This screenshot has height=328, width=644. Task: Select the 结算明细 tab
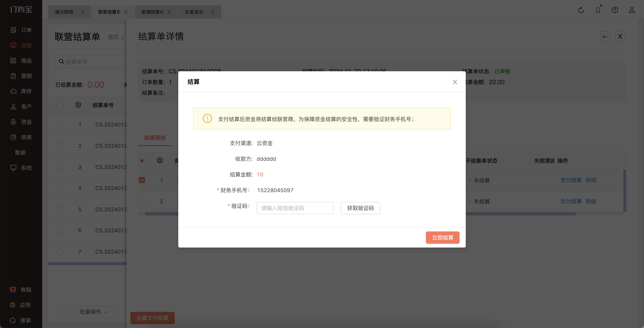point(155,138)
